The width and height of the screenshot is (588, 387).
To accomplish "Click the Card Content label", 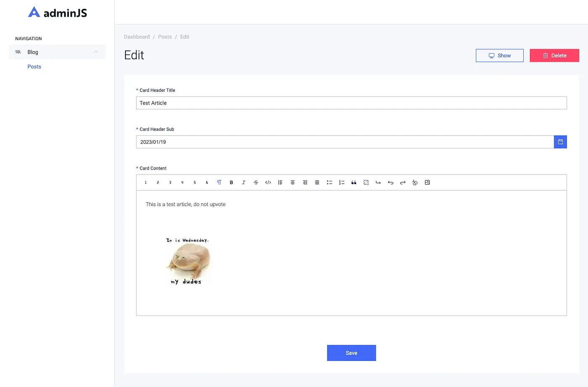I will point(153,168).
